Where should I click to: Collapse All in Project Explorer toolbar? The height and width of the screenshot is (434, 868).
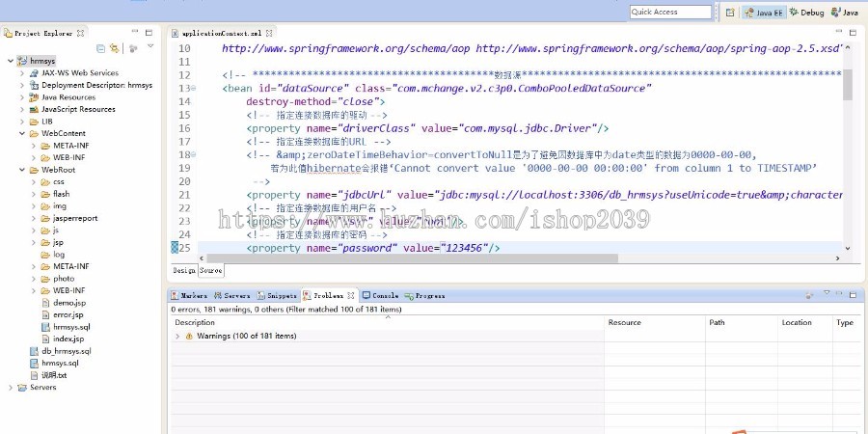point(100,49)
